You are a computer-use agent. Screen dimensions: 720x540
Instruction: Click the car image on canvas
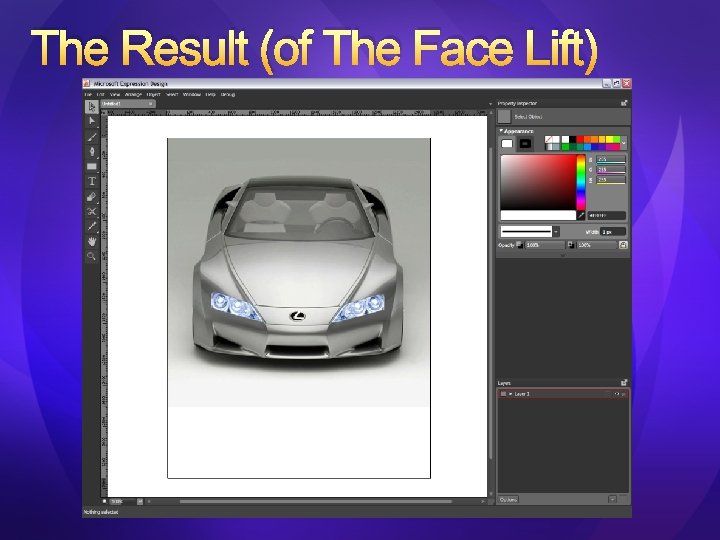299,272
